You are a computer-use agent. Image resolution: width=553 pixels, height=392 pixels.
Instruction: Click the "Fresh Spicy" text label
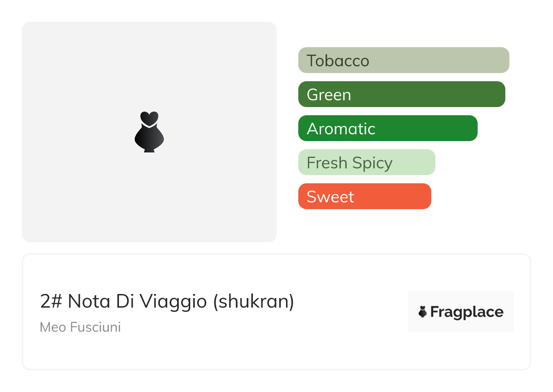click(350, 162)
